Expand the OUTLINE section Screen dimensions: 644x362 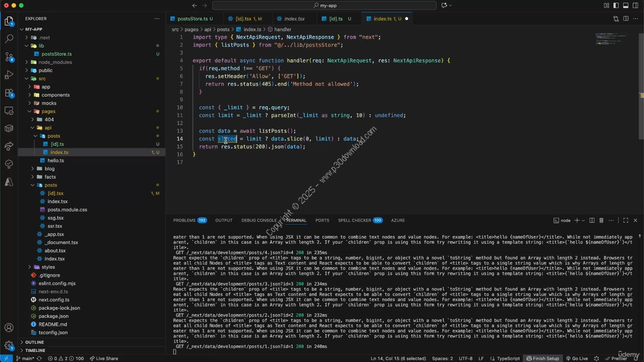pyautogui.click(x=35, y=342)
